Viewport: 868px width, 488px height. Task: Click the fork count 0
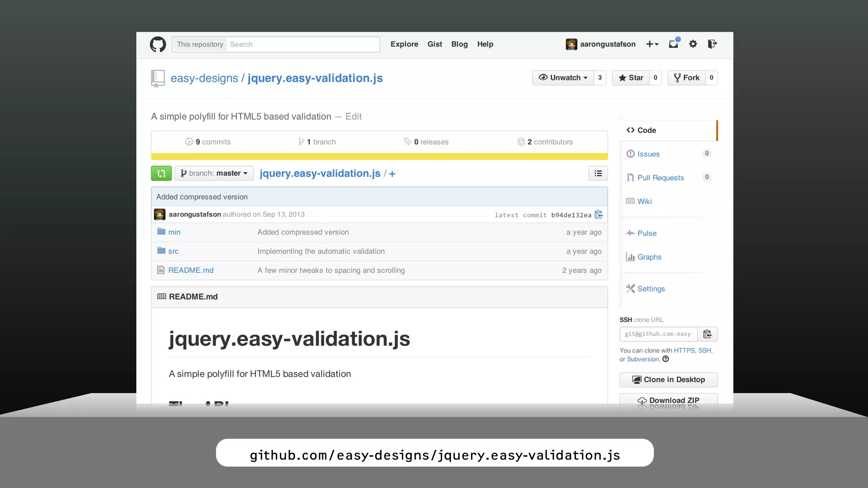(x=712, y=78)
